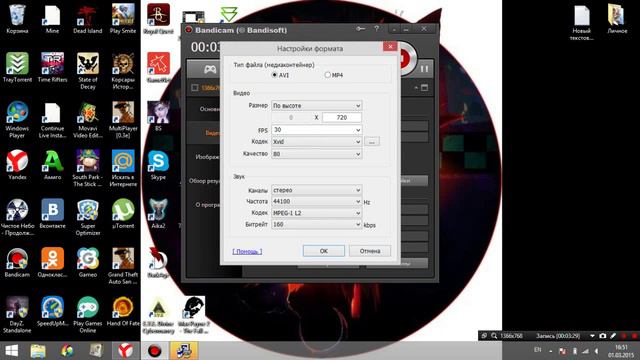Switch to Bandicam red record taskbar icon
Screen dimensions: 640x360
tap(155, 351)
